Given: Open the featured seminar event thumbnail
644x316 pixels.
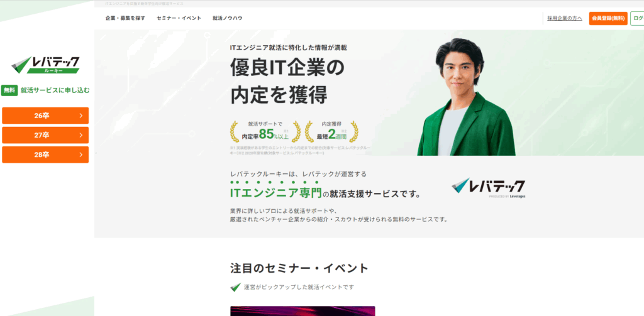Looking at the screenshot, I should coord(303,311).
